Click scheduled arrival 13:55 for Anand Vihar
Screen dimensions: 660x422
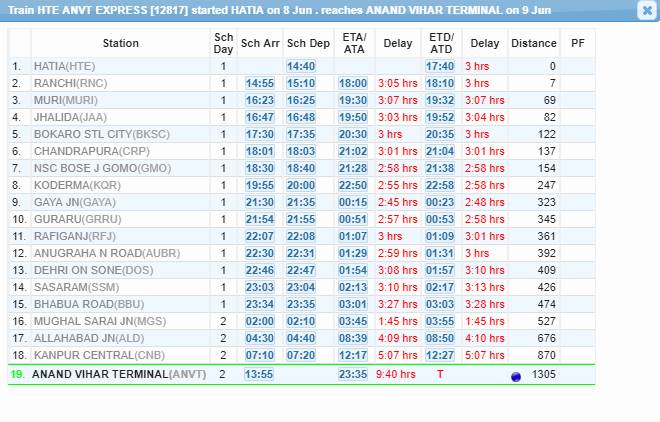point(259,374)
